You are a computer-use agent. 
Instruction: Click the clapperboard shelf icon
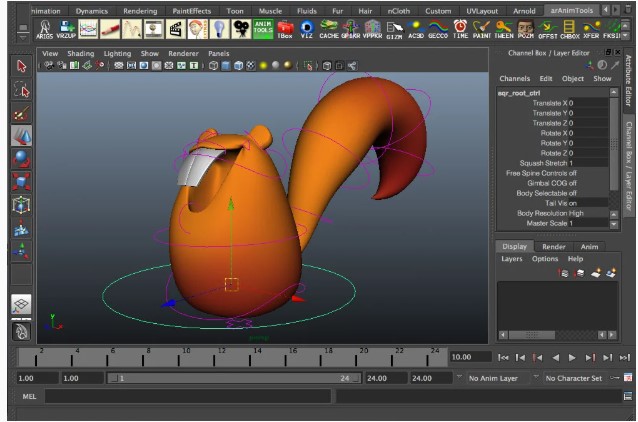pos(176,29)
